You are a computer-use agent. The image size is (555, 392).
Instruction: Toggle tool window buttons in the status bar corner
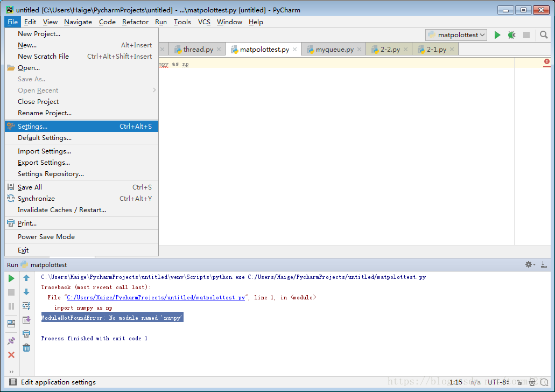[13, 382]
